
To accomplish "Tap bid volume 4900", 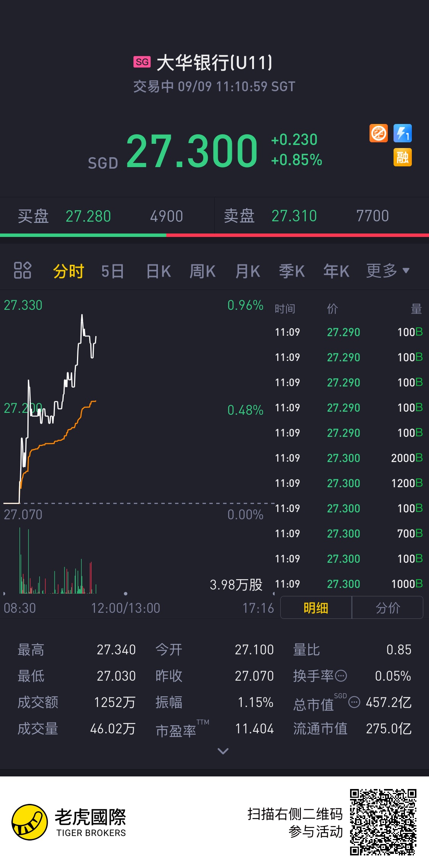I will pos(167,216).
